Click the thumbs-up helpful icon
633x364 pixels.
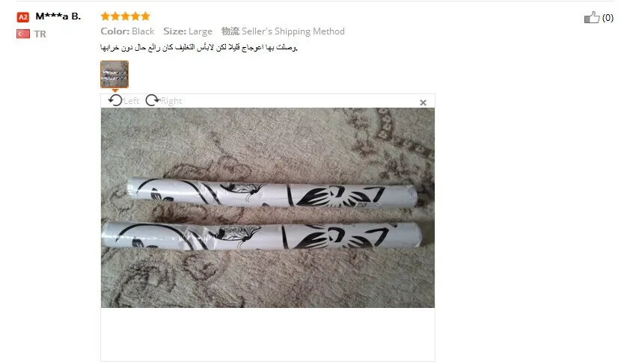click(x=592, y=17)
